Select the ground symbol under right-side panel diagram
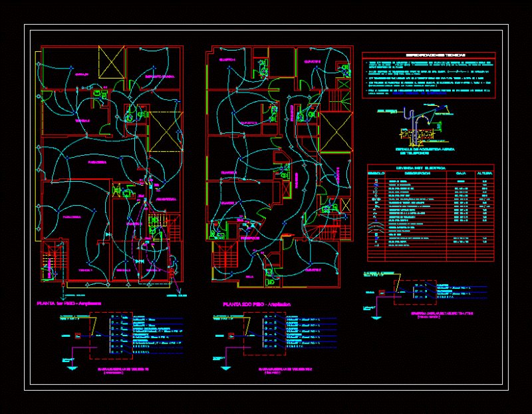The width and height of the screenshot is (532, 414). tap(376, 318)
